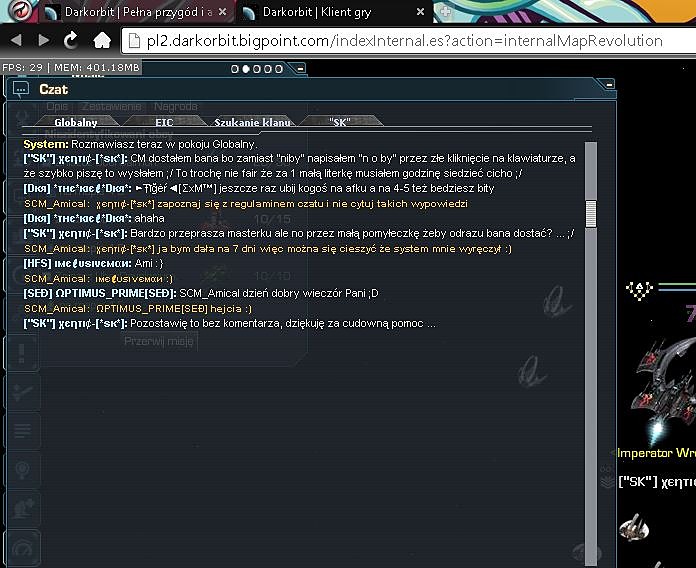Viewport: 696px width, 568px height.
Task: Select the third page dot indicator
Action: coord(257,69)
